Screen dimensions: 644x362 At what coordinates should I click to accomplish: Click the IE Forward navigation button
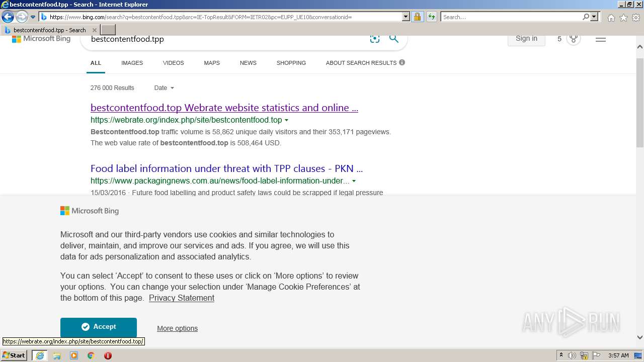click(21, 17)
